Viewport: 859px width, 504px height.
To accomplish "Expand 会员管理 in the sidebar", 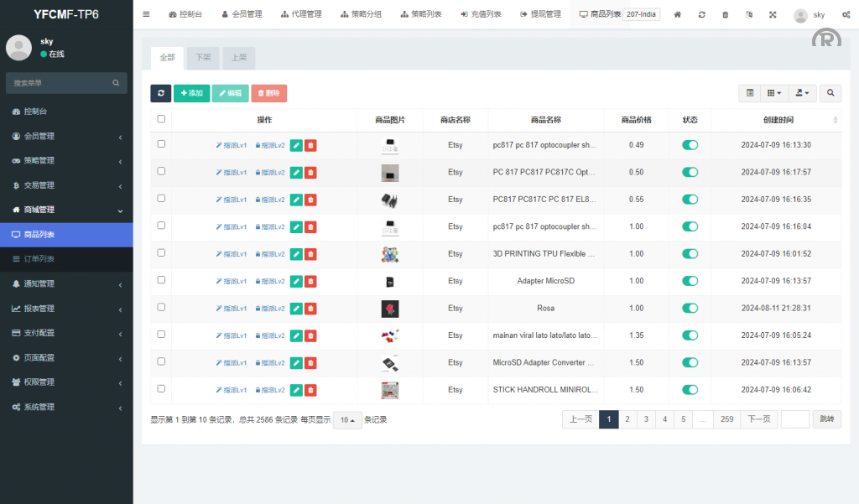I will tap(66, 136).
